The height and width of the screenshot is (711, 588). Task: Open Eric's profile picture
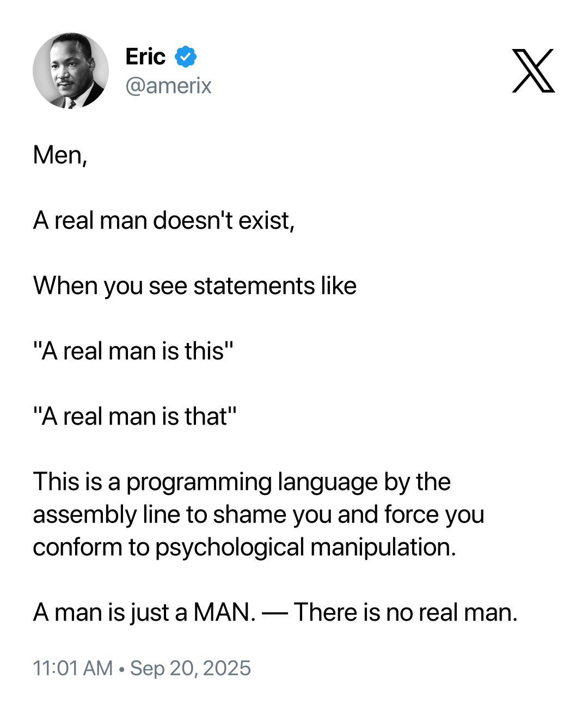[71, 71]
